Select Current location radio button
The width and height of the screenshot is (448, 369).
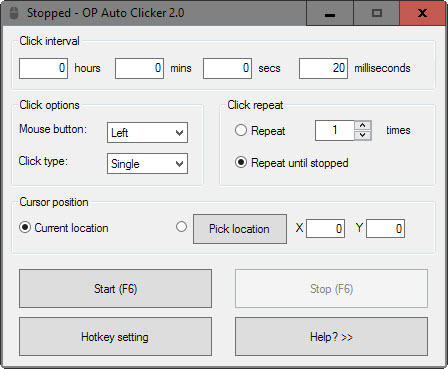[x=25, y=227]
